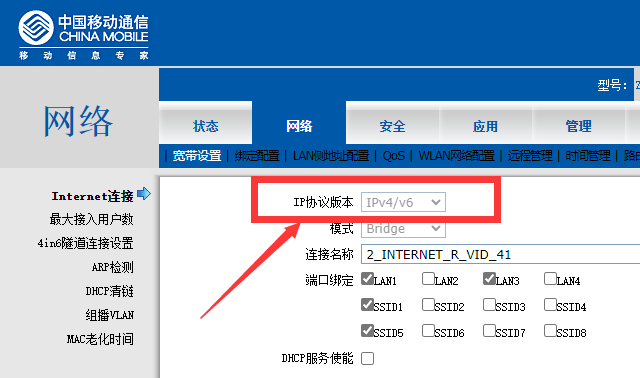Check the SSID8 binding
The height and width of the screenshot is (378, 640).
point(550,331)
